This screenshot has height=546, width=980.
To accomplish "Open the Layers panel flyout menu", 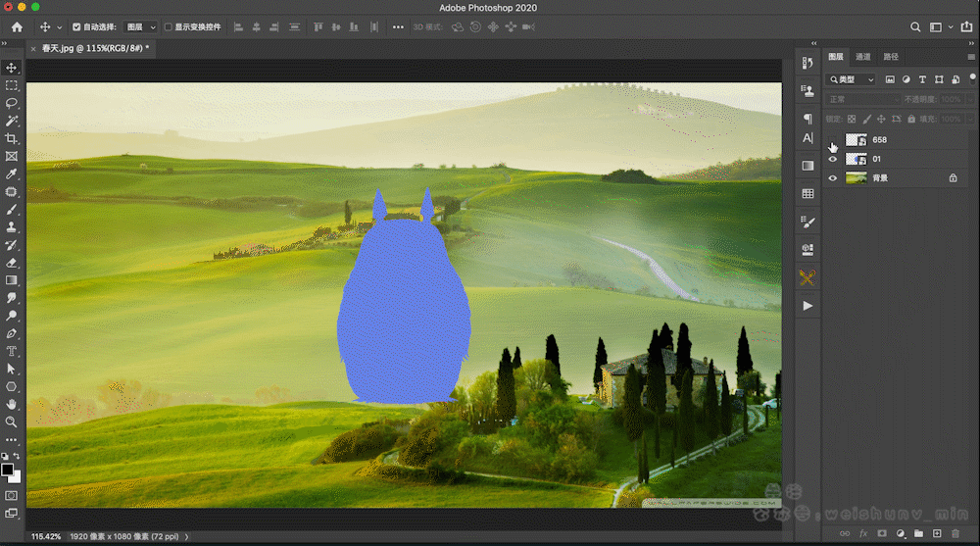I will pyautogui.click(x=971, y=57).
